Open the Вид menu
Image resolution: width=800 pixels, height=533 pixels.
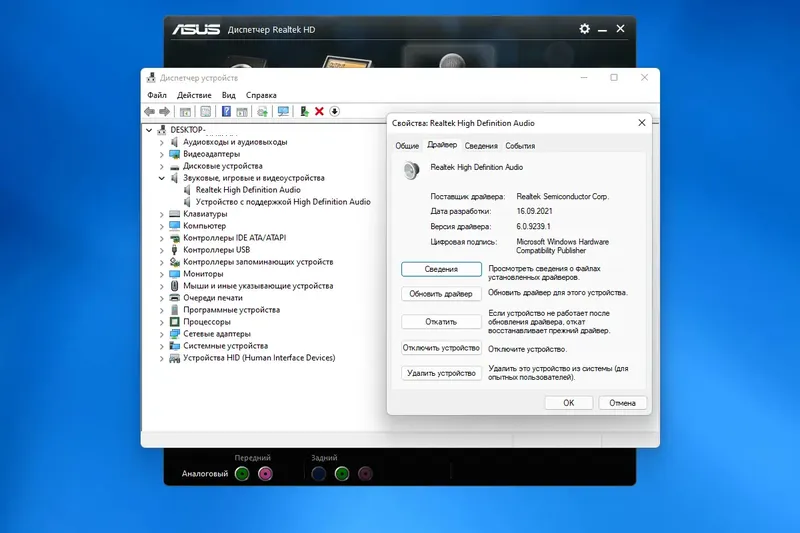pos(229,95)
